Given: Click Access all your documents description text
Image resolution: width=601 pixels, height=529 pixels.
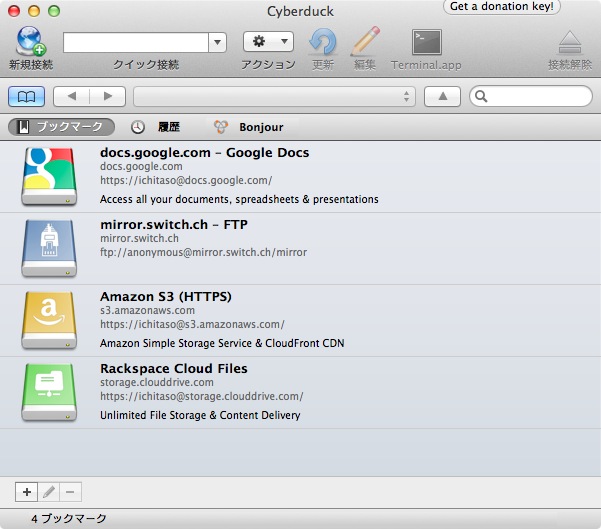Looking at the screenshot, I should [x=239, y=199].
